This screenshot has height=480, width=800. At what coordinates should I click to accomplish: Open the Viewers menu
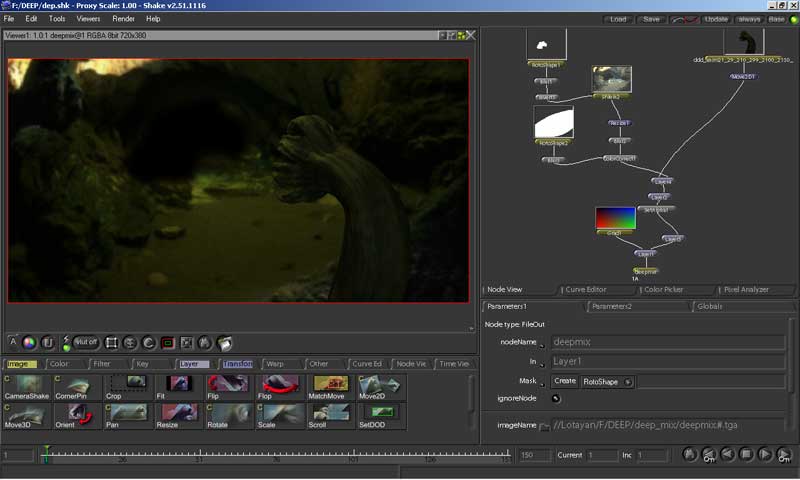pos(88,19)
